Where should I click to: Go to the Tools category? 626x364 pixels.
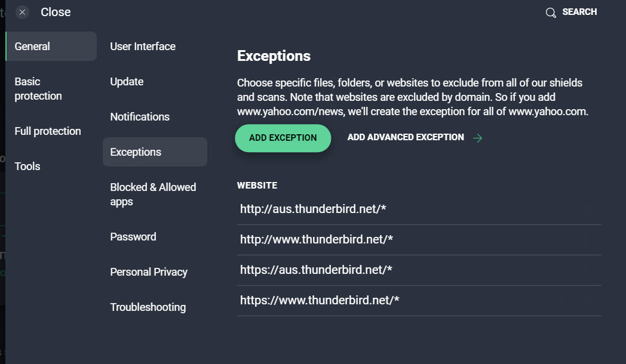27,166
